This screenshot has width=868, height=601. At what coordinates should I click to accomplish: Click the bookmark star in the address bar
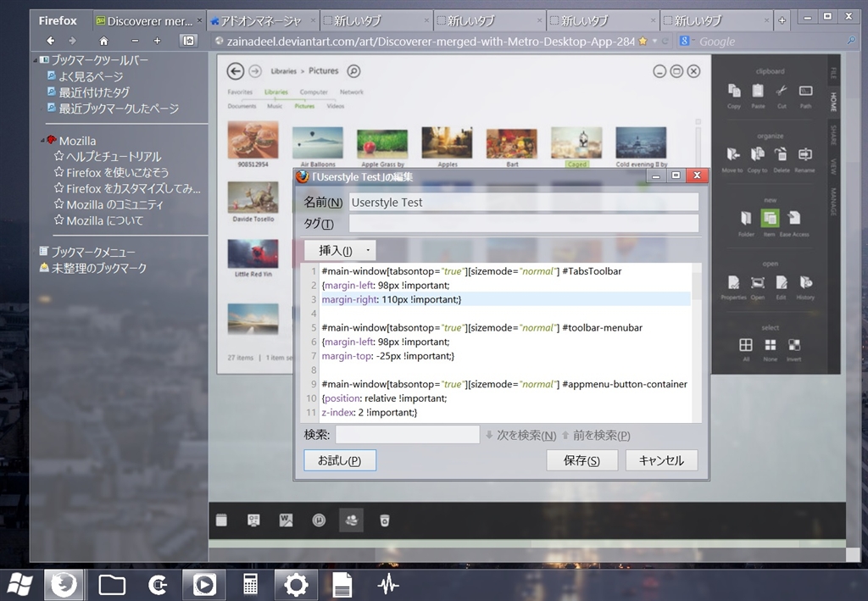click(x=643, y=41)
